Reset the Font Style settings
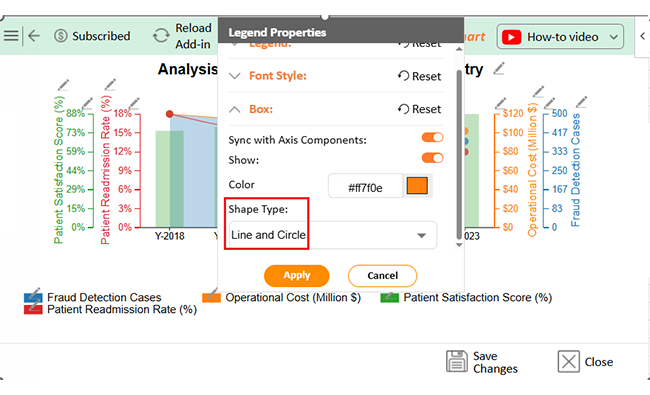This screenshot has height=395, width=650. (419, 76)
